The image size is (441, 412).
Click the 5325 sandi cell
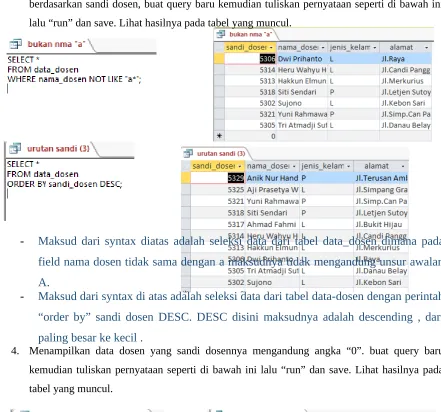(x=218, y=190)
